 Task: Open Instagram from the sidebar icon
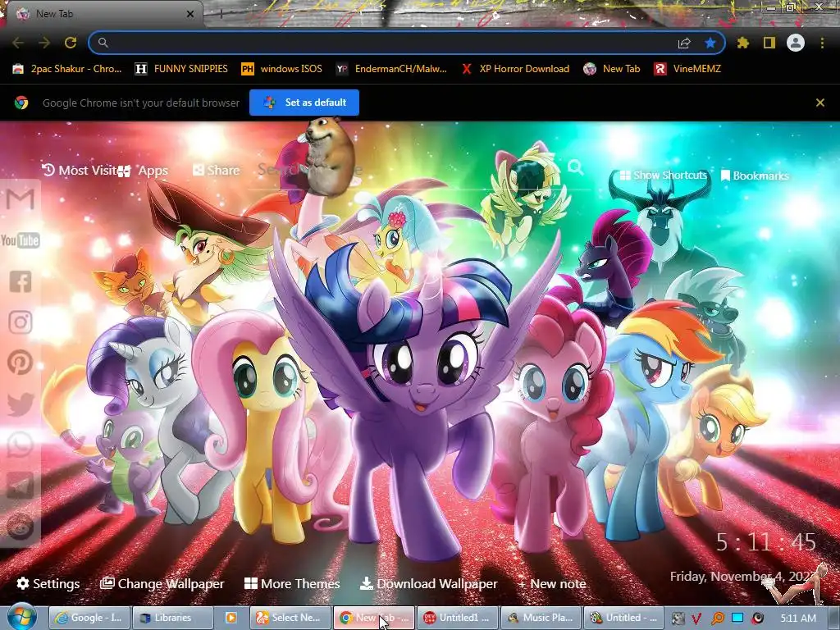point(21,322)
